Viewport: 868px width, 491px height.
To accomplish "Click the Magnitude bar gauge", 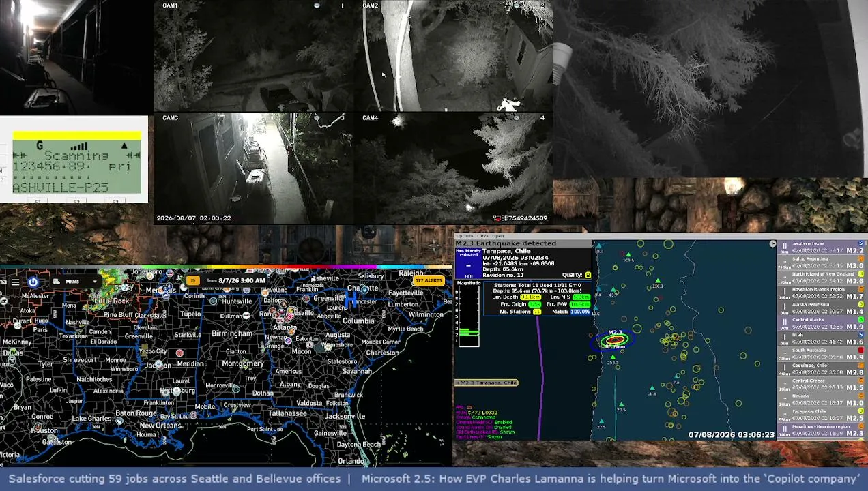I will pyautogui.click(x=468, y=316).
